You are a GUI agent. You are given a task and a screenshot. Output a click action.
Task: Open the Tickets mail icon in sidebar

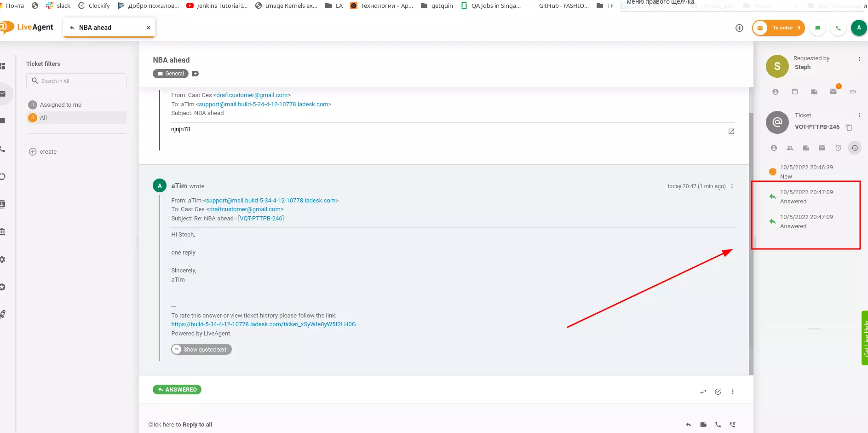pyautogui.click(x=2, y=93)
